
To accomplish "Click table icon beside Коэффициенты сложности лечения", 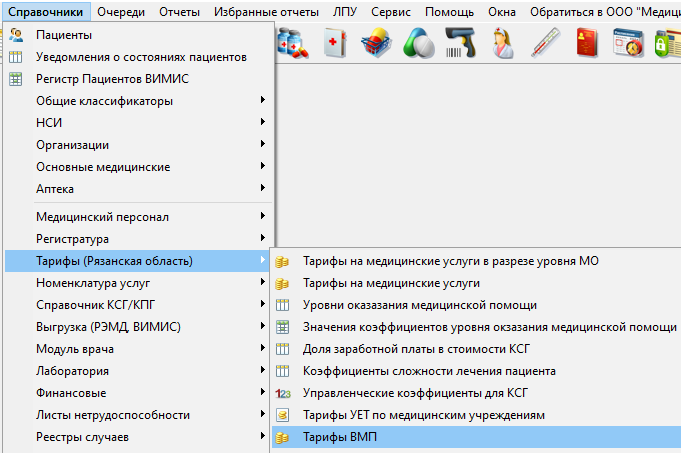I will pos(282,371).
